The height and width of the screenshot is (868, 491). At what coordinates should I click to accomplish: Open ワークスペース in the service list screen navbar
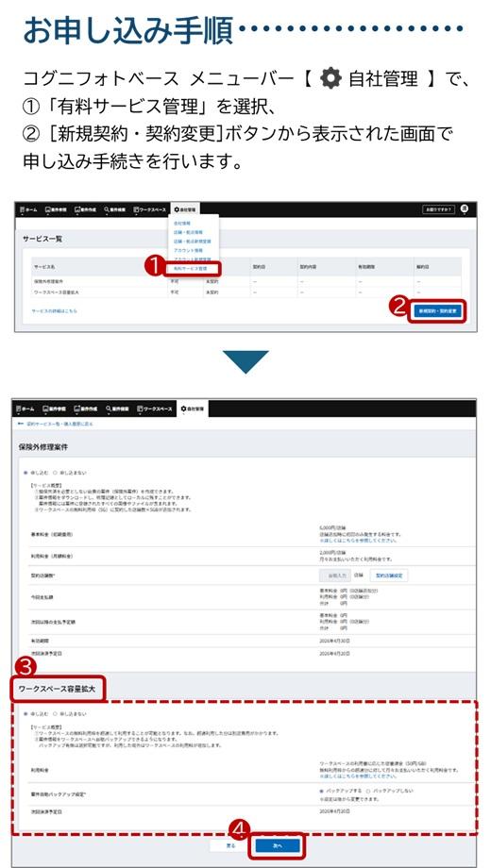(x=149, y=209)
